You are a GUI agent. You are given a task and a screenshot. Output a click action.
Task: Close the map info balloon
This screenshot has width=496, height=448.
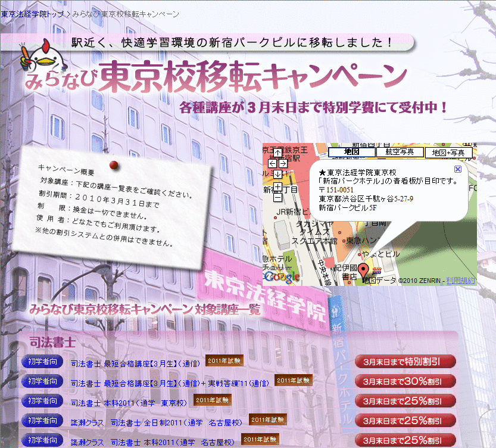[x=458, y=169]
